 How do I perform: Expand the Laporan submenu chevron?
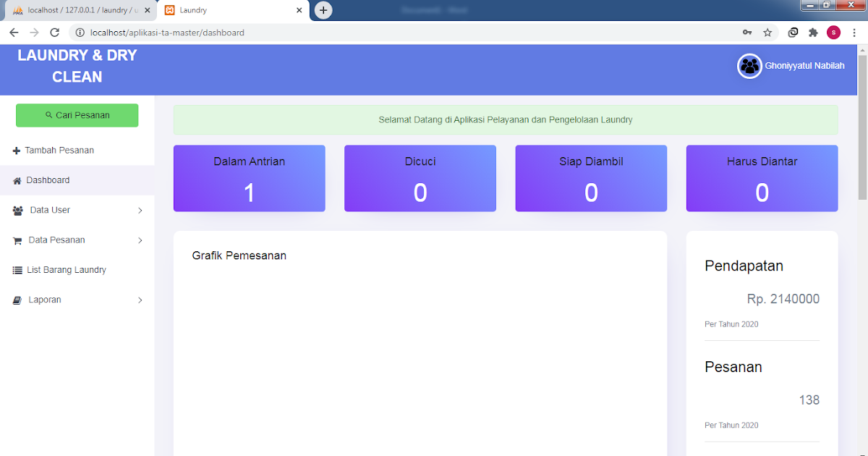click(x=140, y=300)
